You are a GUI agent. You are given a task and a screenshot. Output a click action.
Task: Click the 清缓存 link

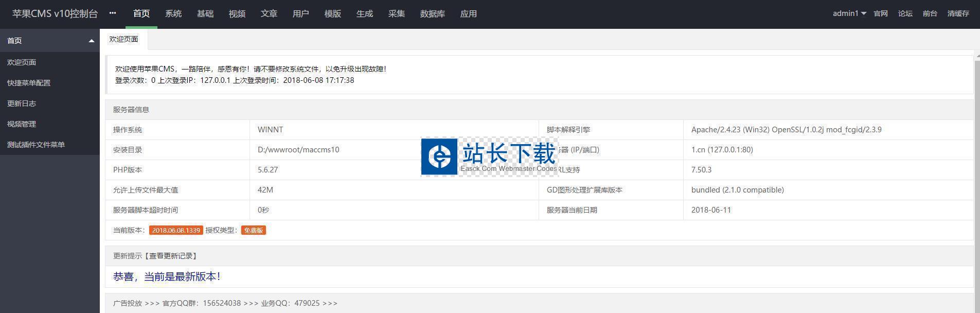pyautogui.click(x=958, y=13)
